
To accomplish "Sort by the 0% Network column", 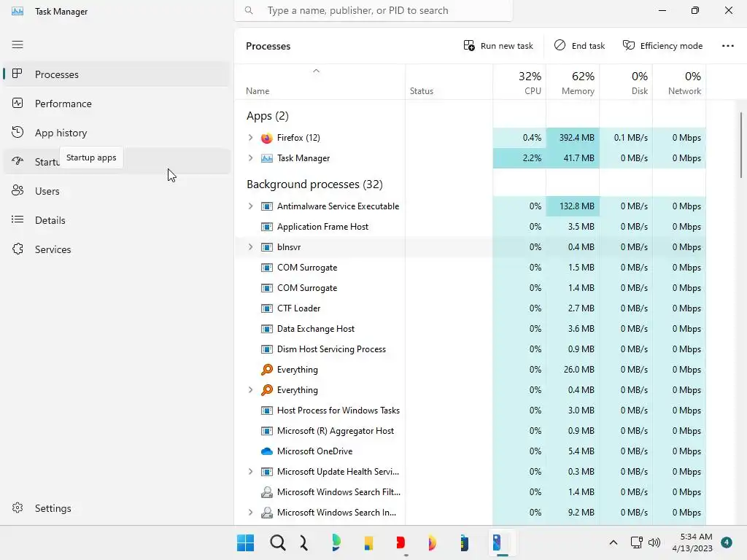I will coord(679,82).
